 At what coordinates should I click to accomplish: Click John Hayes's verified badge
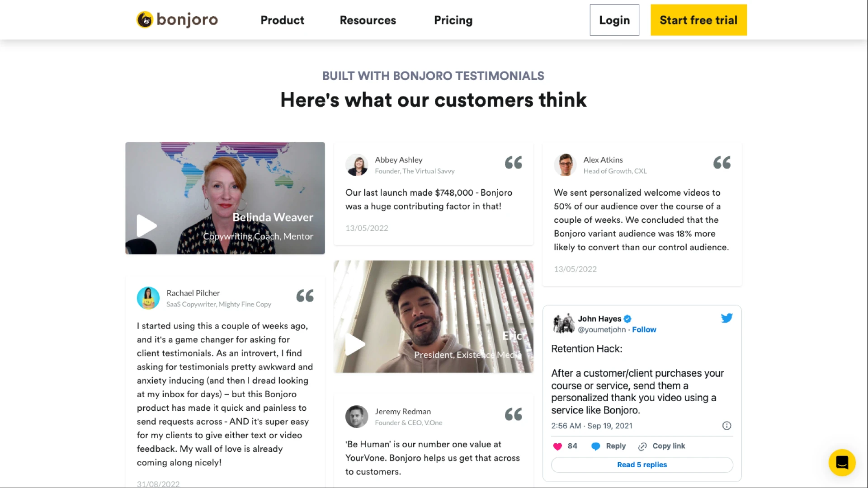coord(627,319)
